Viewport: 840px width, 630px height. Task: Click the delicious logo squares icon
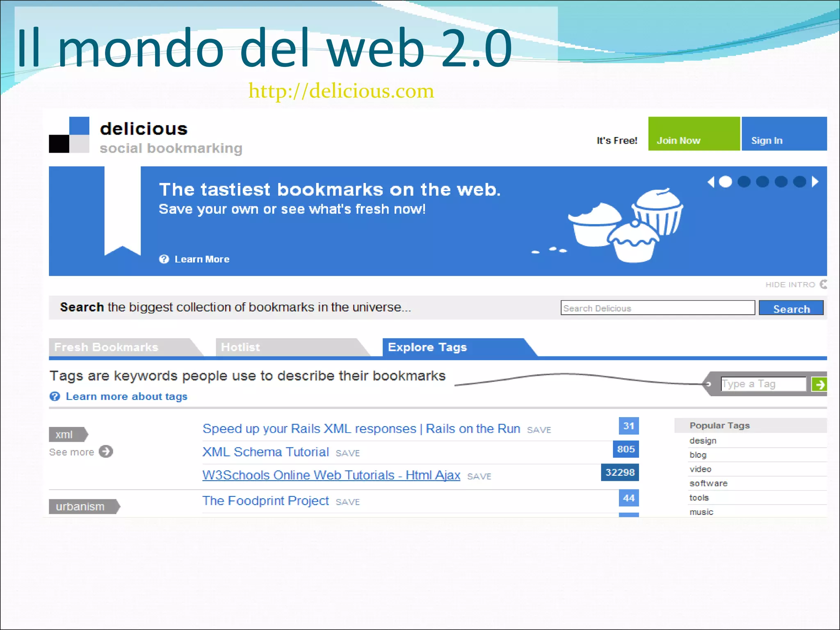click(x=69, y=135)
